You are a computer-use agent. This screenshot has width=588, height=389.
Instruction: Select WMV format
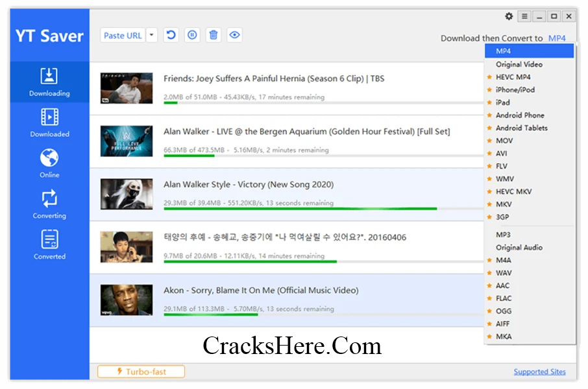[x=529, y=179]
